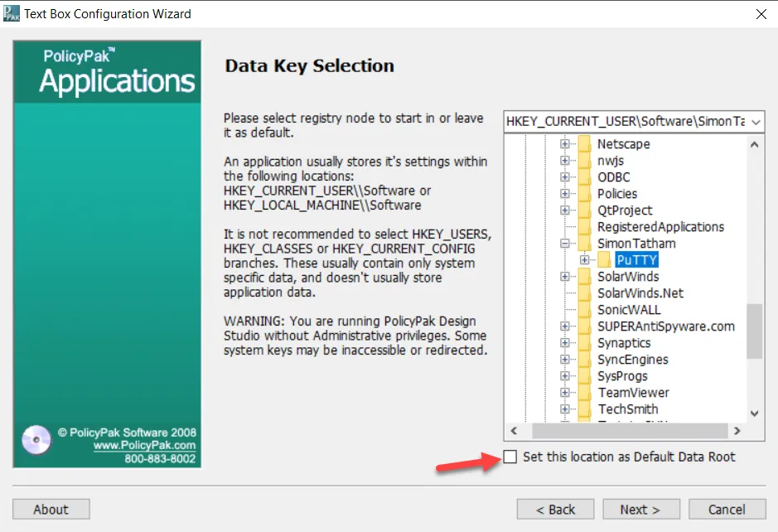778x532 pixels.
Task: Click the vertical scrollbar thumb
Action: 755,331
